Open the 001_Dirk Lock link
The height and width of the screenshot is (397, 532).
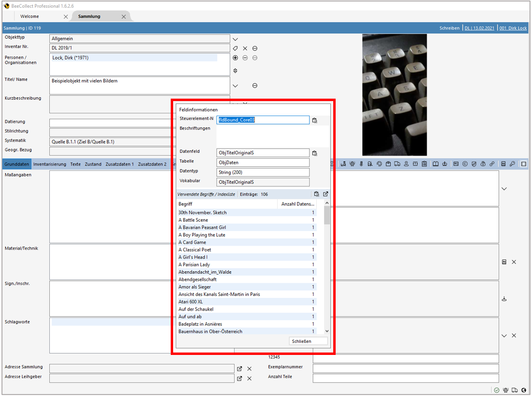[x=513, y=28]
